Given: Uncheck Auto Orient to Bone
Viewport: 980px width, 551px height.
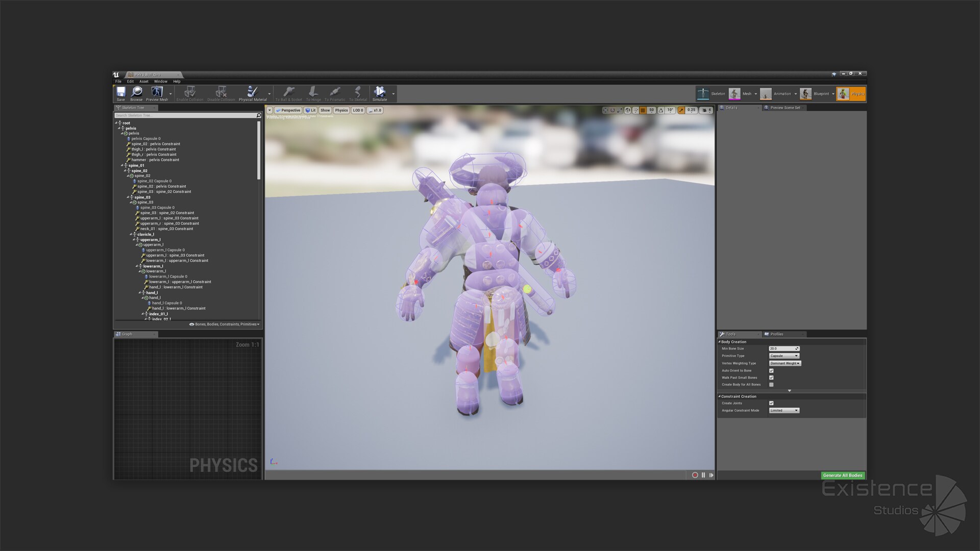Looking at the screenshot, I should coord(771,371).
